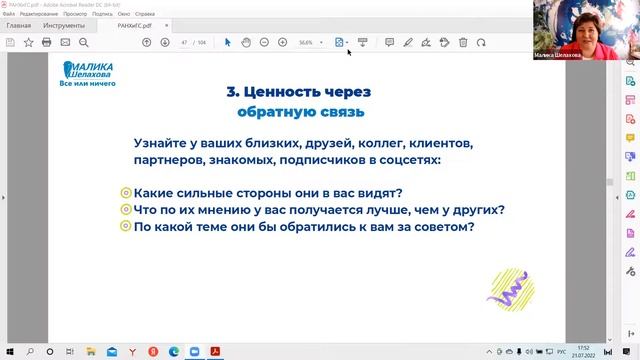
Task: Collapse the right tools pane arrow
Action: [x=617, y=198]
